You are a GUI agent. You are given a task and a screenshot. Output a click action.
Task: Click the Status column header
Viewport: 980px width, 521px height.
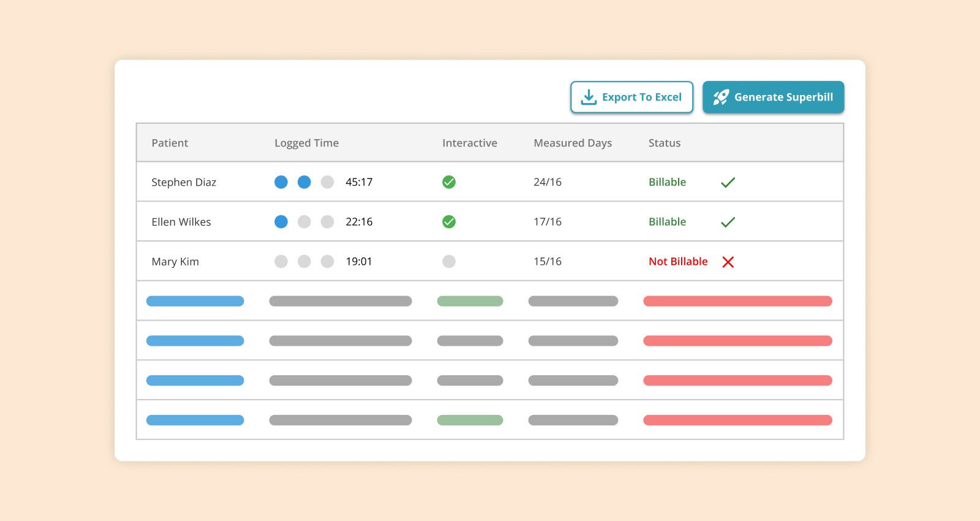point(665,143)
